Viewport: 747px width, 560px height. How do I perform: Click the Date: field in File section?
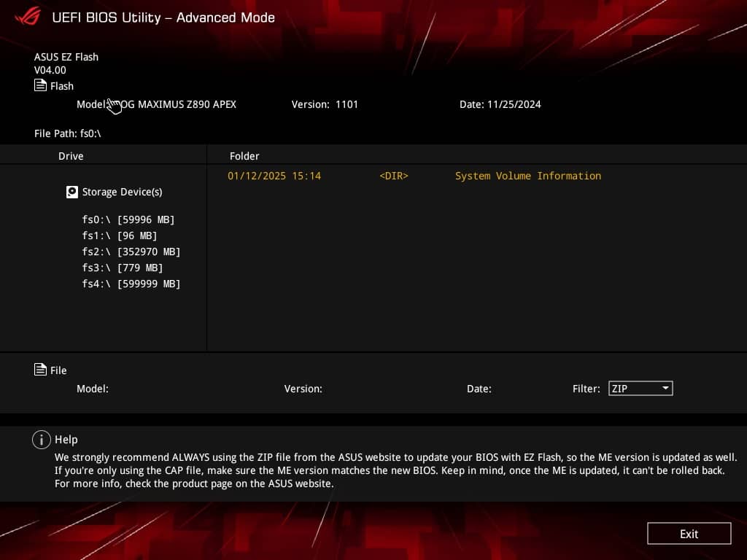479,389
